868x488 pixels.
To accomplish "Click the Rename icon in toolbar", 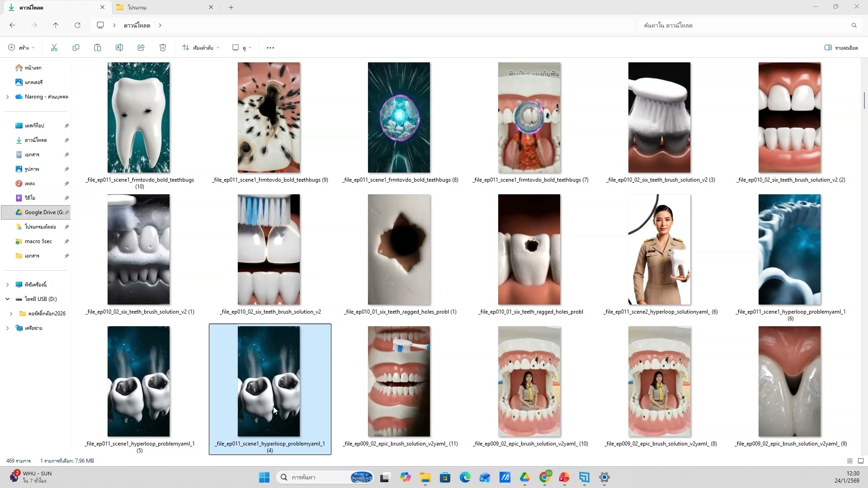I will tap(119, 47).
